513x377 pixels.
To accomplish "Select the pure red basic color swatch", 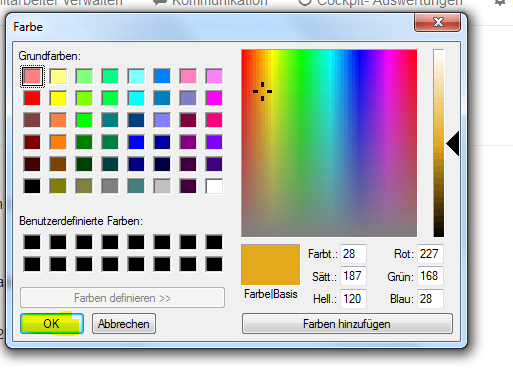I will point(32,98).
